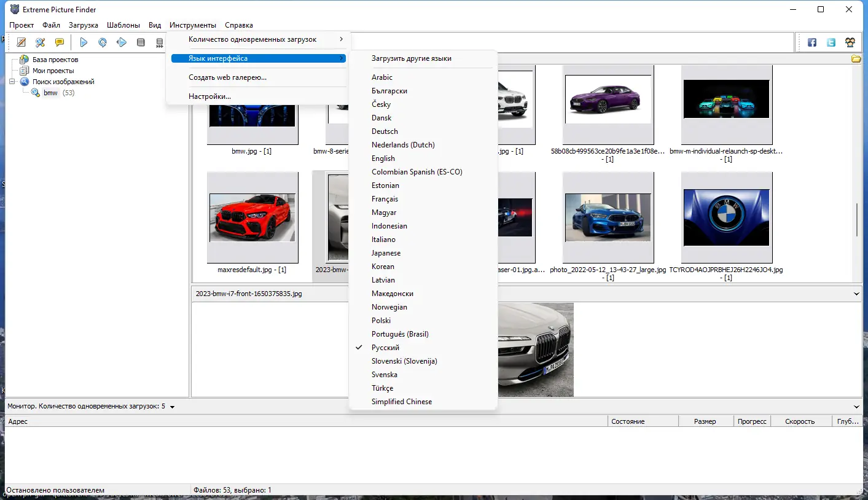
Task: Click the circular restart download toolbar icon
Action: click(103, 42)
